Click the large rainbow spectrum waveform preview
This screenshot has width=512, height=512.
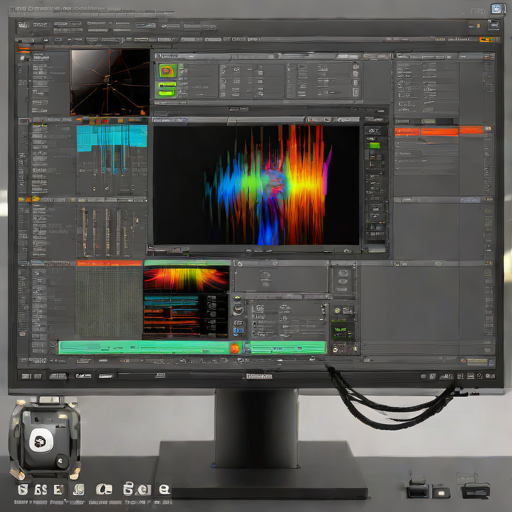256,185
